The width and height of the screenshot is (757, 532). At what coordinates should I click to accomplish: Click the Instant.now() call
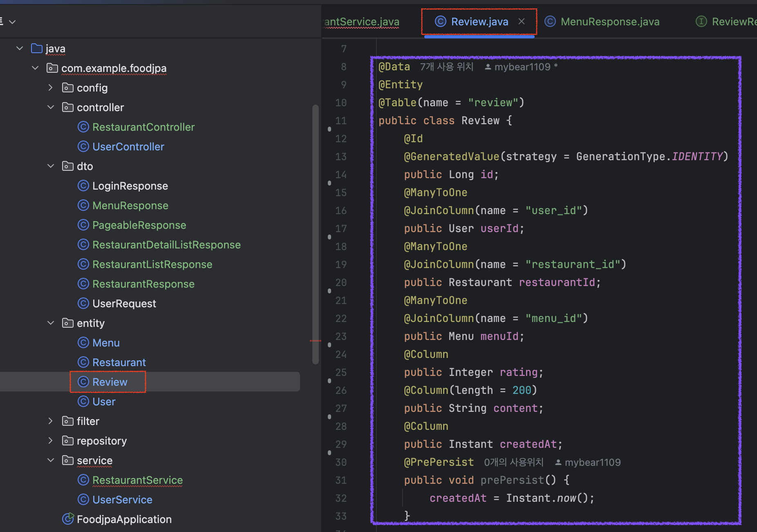coord(547,498)
